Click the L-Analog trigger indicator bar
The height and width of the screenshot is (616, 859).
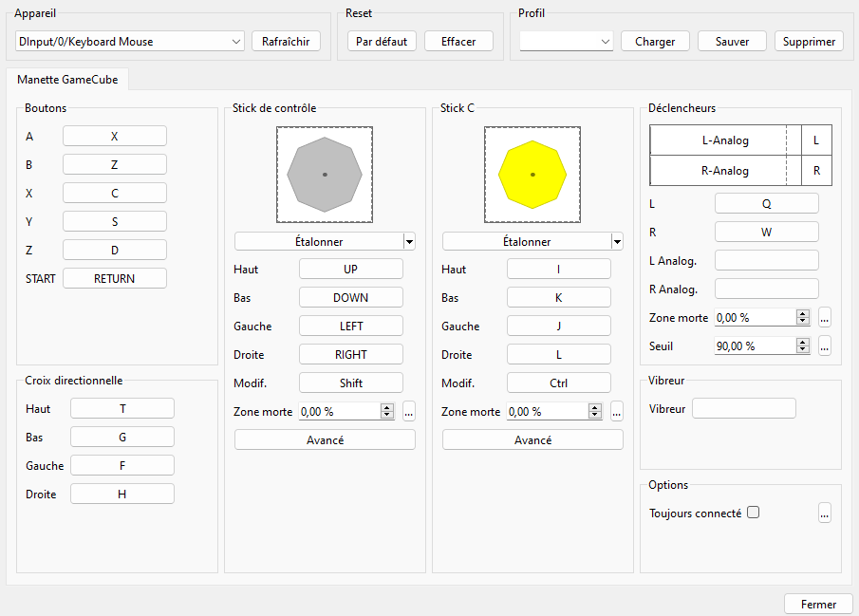[725, 140]
